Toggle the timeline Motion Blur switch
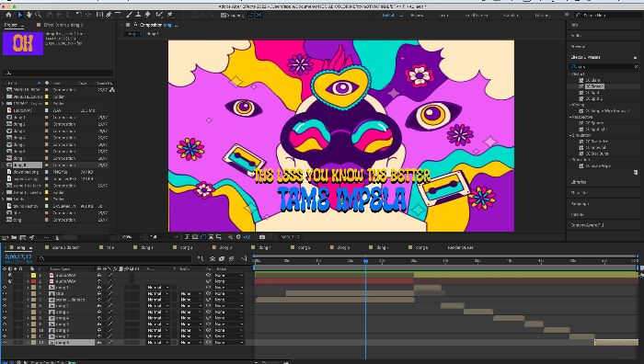 [x=231, y=258]
